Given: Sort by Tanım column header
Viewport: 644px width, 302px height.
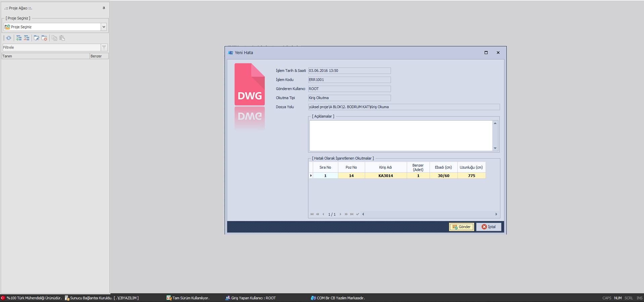Looking at the screenshot, I should tap(46, 56).
